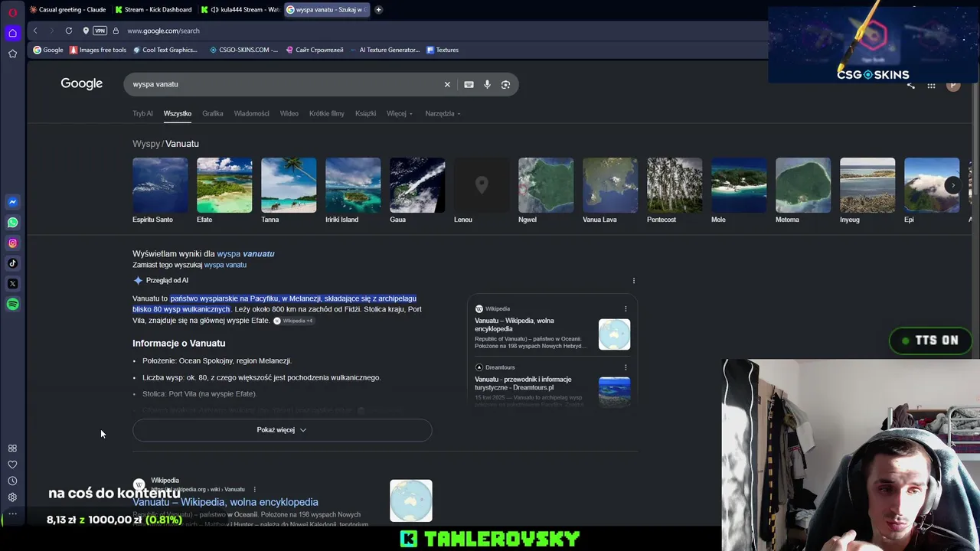Expand the Więcej search filter menu

pyautogui.click(x=399, y=113)
